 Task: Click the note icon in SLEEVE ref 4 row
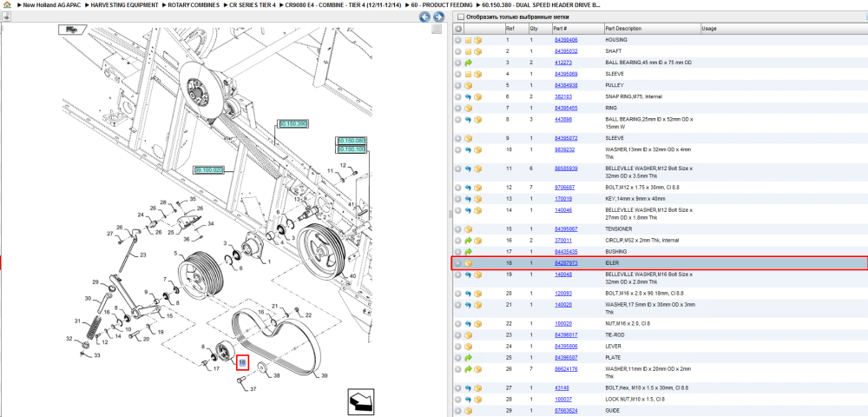tap(468, 74)
